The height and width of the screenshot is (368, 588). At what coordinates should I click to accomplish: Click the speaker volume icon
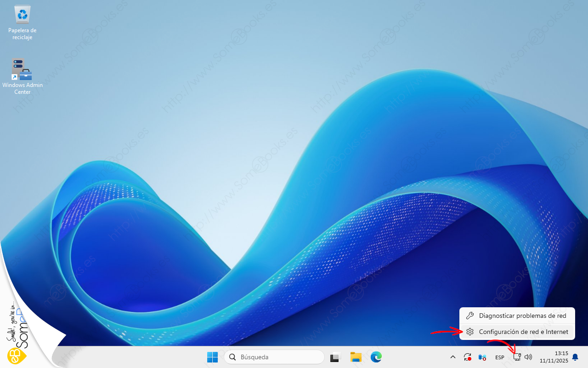[x=528, y=357]
